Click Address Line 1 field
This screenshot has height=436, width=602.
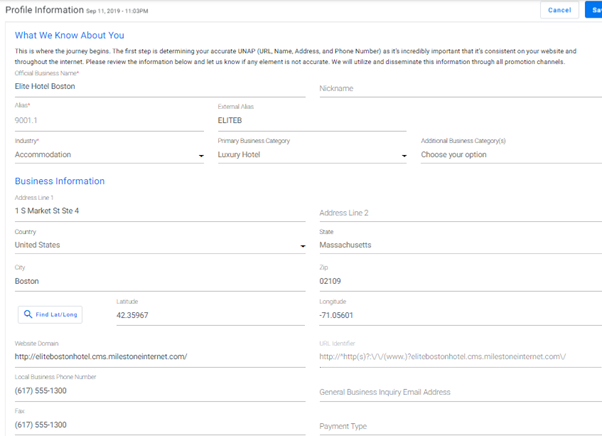click(x=160, y=211)
